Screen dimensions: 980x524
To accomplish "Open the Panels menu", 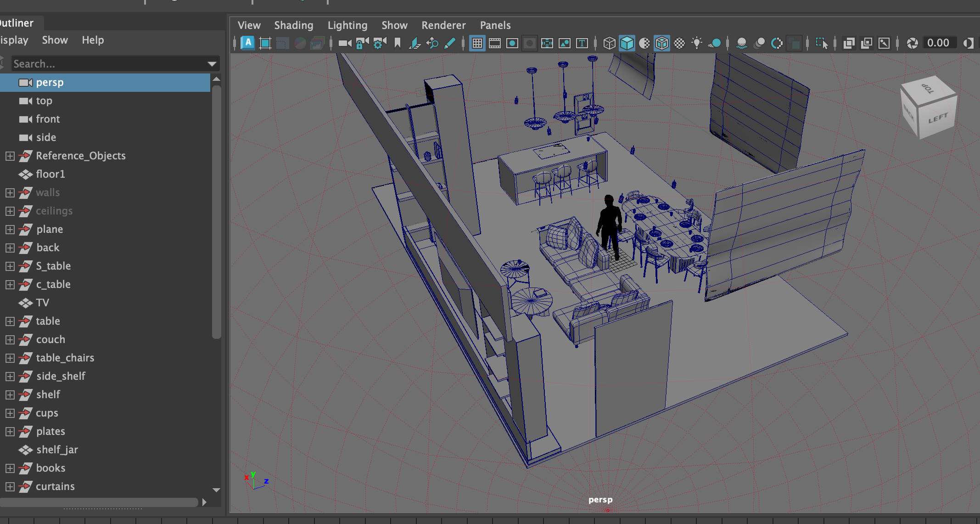I will click(495, 25).
